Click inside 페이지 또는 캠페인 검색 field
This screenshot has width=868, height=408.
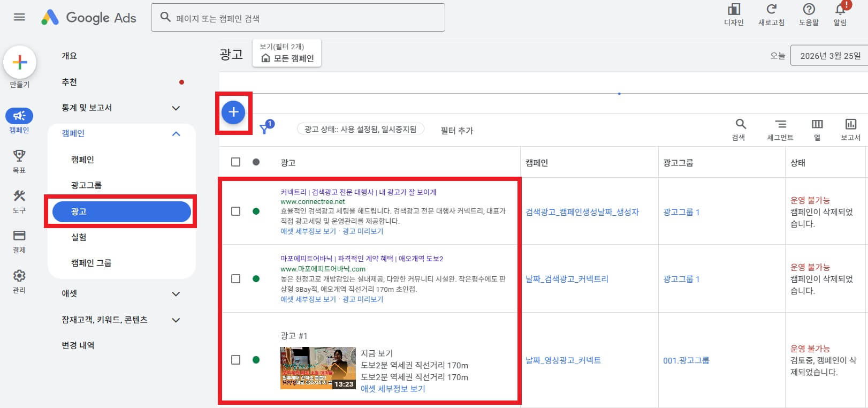pyautogui.click(x=298, y=18)
